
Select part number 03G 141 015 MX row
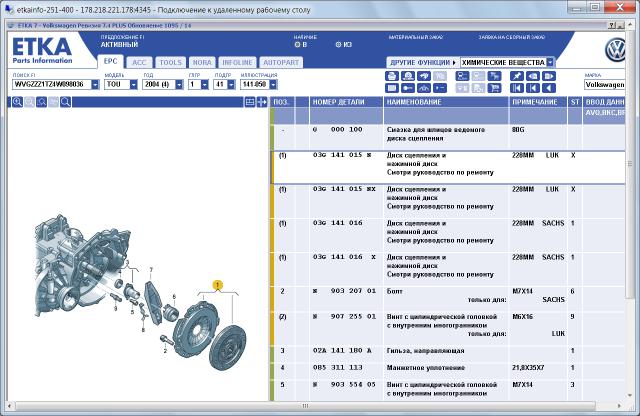click(x=448, y=200)
